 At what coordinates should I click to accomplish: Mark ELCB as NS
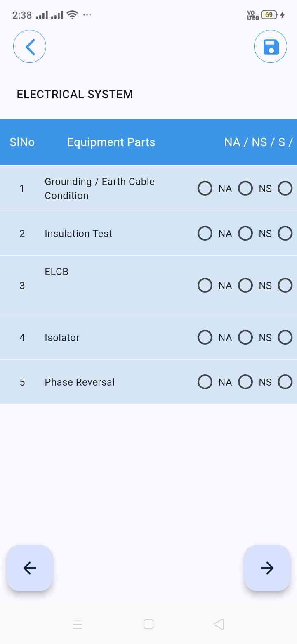(245, 286)
